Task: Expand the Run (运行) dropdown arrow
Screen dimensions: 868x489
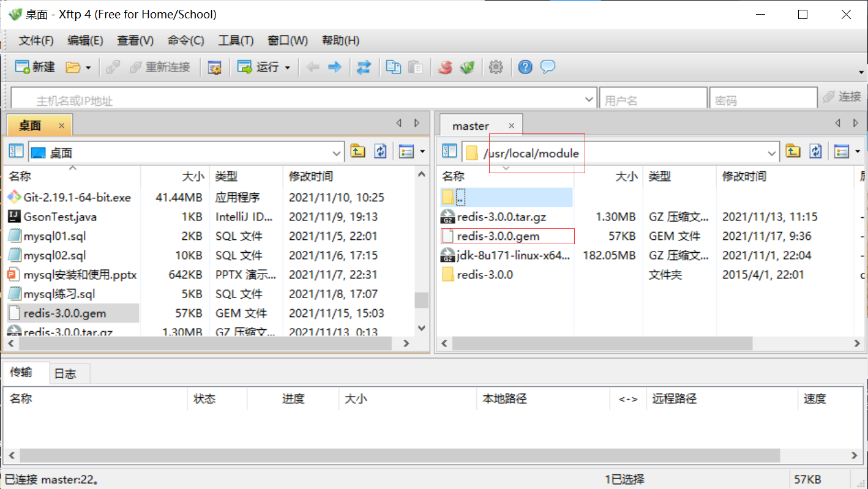Action: [287, 67]
